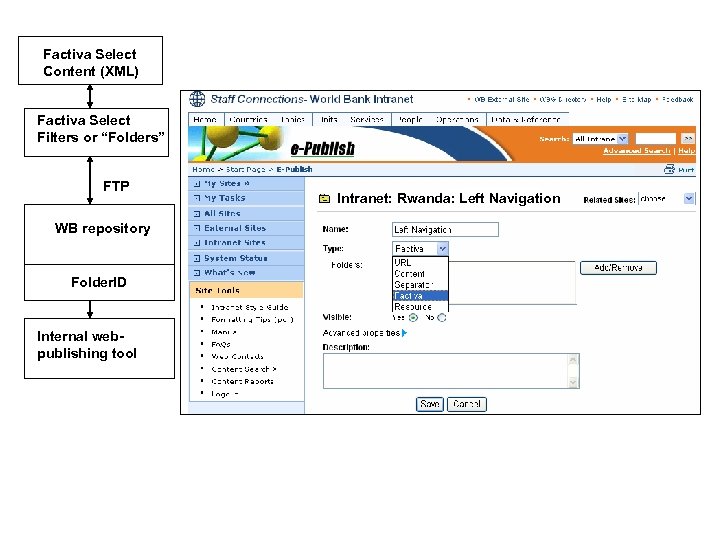Click the World Bank globe logo icon
Screen dimensions: 720x540
pos(197,99)
